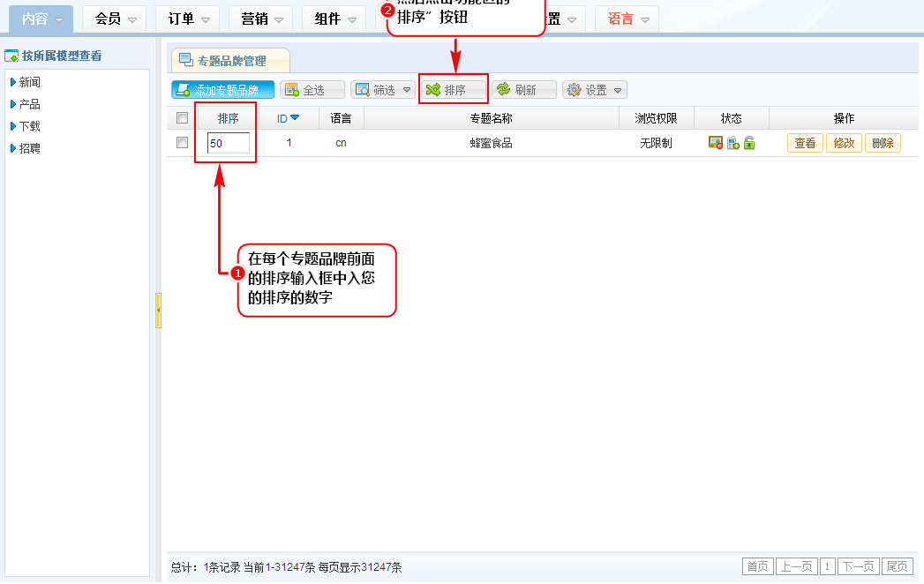The image size is (924, 584).
Task: Refresh the list with 刷新
Action: click(x=523, y=90)
